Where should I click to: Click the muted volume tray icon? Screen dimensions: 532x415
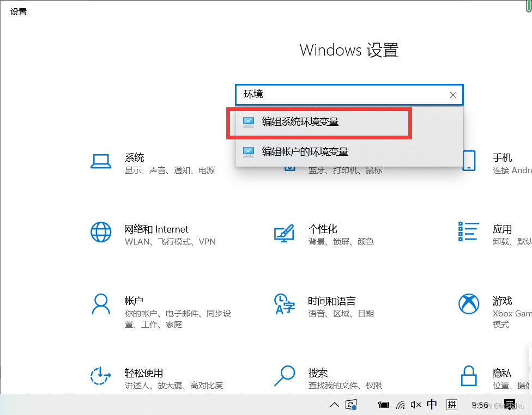(x=415, y=405)
